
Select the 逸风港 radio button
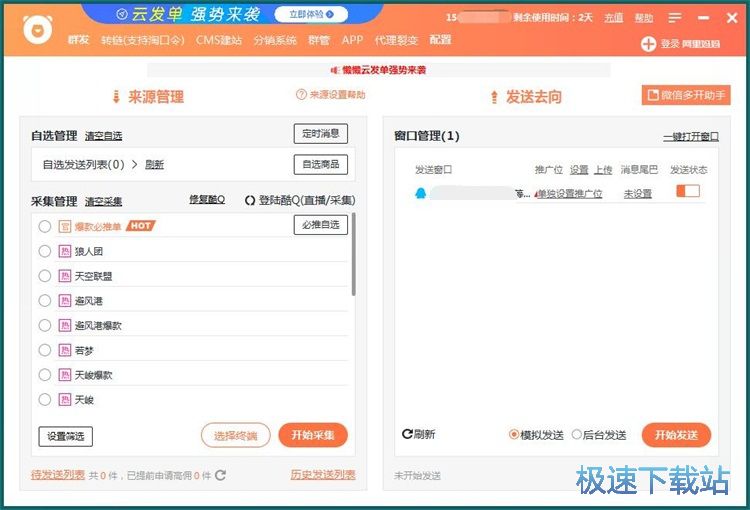point(44,300)
